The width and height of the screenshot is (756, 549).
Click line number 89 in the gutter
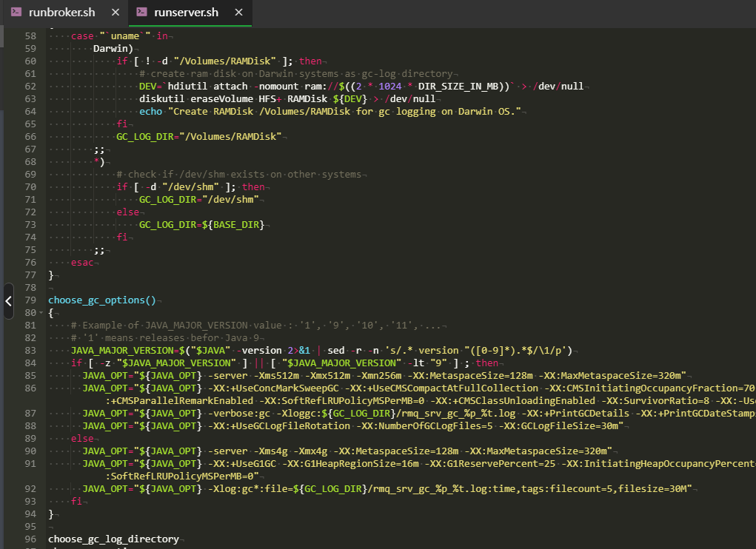coord(30,439)
